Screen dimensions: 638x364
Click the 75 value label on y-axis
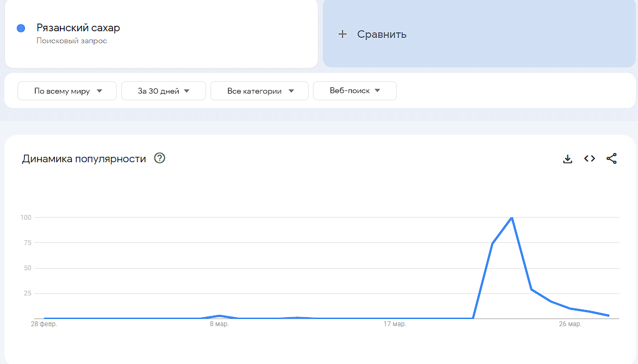26,243
